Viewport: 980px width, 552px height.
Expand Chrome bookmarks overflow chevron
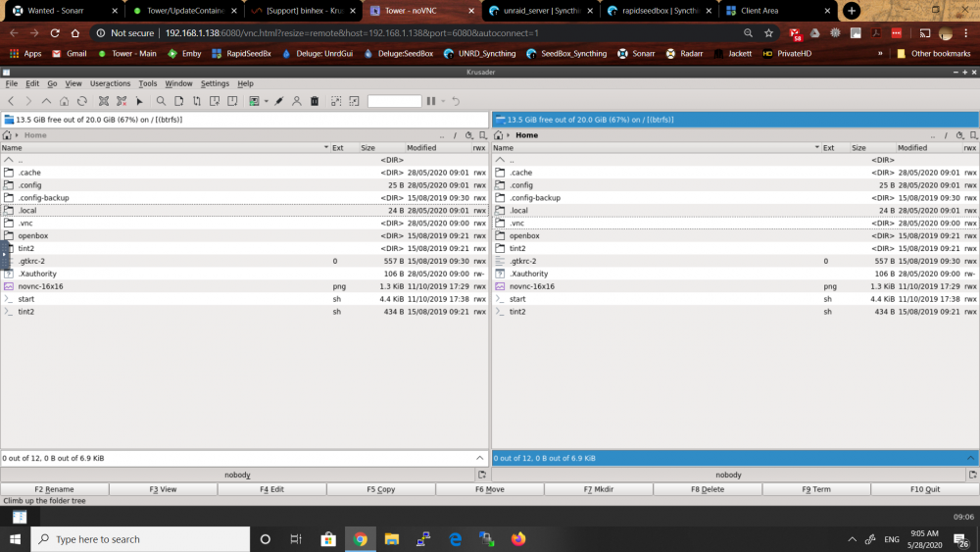[x=880, y=54]
